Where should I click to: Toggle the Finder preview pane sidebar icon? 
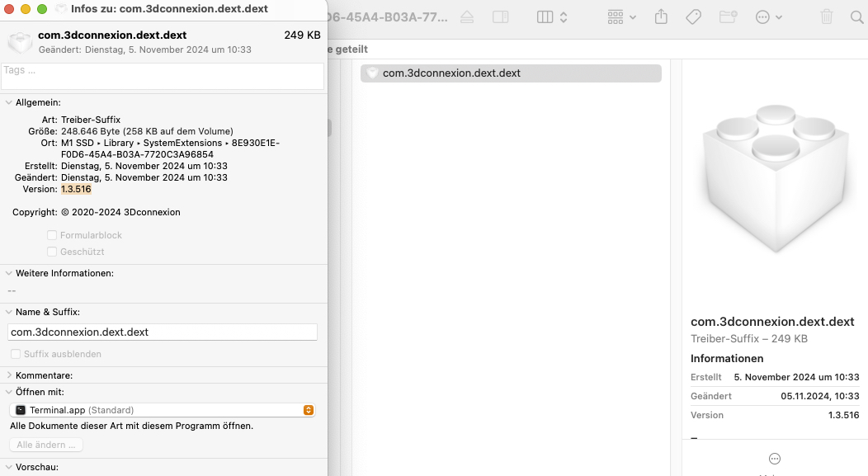click(x=501, y=17)
